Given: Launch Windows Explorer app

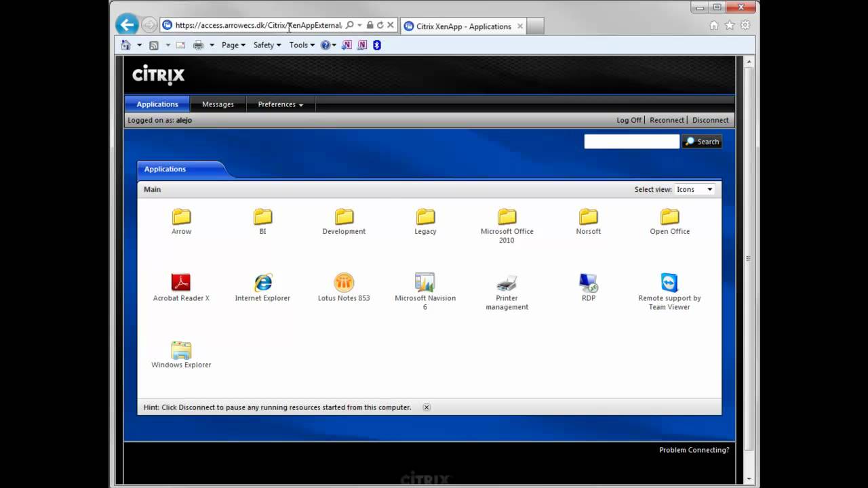Looking at the screenshot, I should pos(181,354).
